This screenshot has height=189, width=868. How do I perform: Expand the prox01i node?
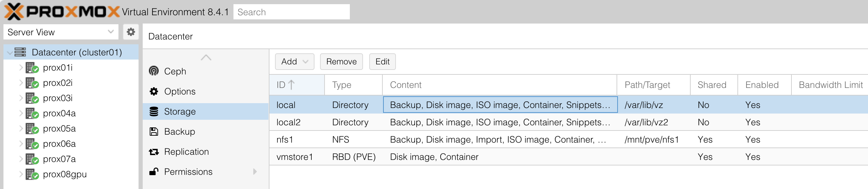(21, 67)
